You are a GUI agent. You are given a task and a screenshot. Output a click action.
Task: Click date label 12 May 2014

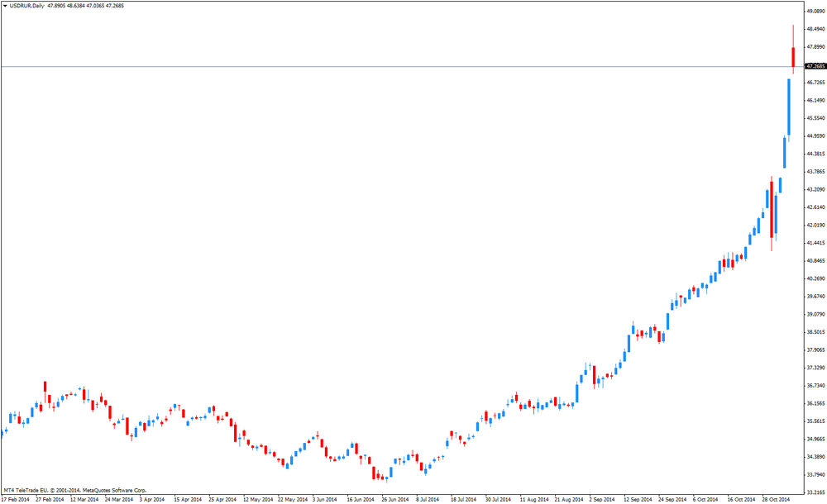click(258, 499)
